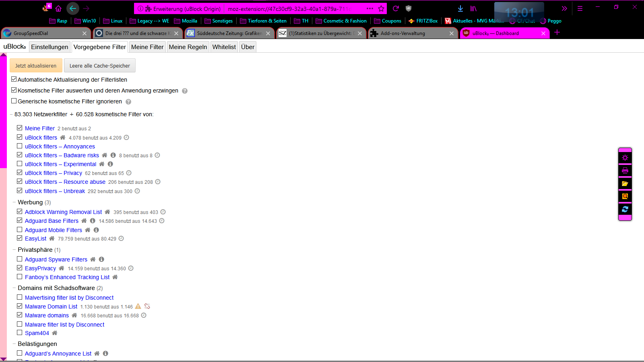The width and height of the screenshot is (644, 362).
Task: Open the Adblock Warning Removal List link
Action: point(63,212)
